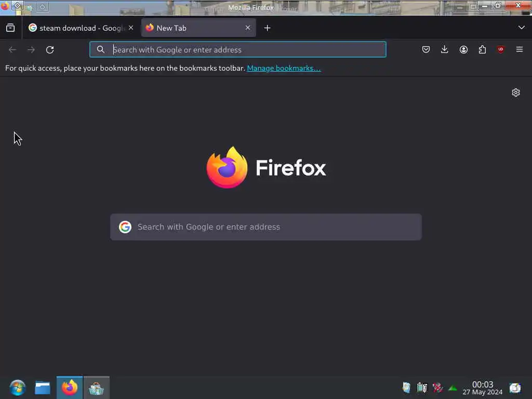Click the rightmost system tray icon
The image size is (532, 399).
click(x=515, y=388)
